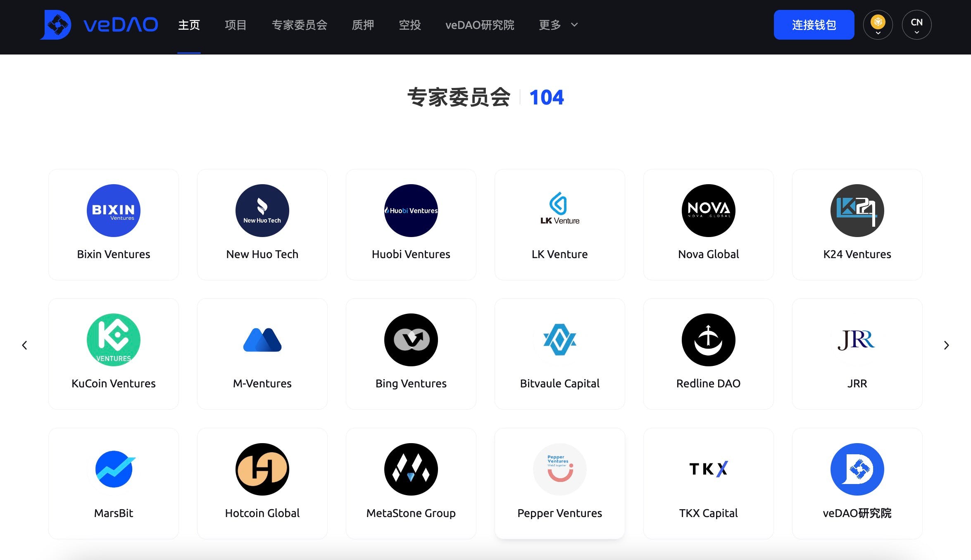
Task: Open veDAO研究院 in the navigation bar
Action: coord(480,25)
